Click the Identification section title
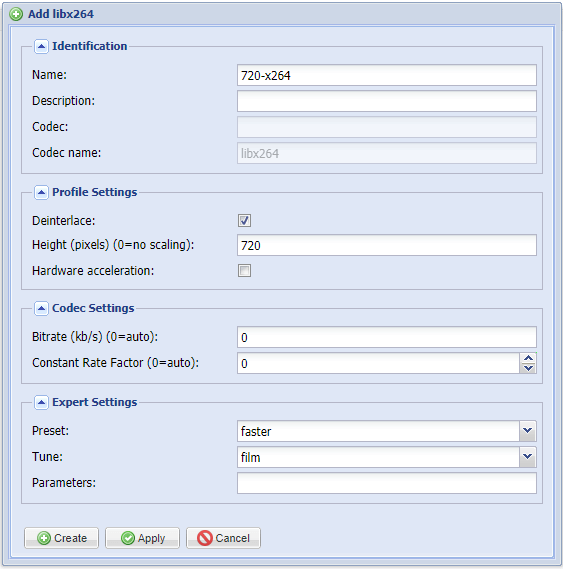 pyautogui.click(x=90, y=46)
